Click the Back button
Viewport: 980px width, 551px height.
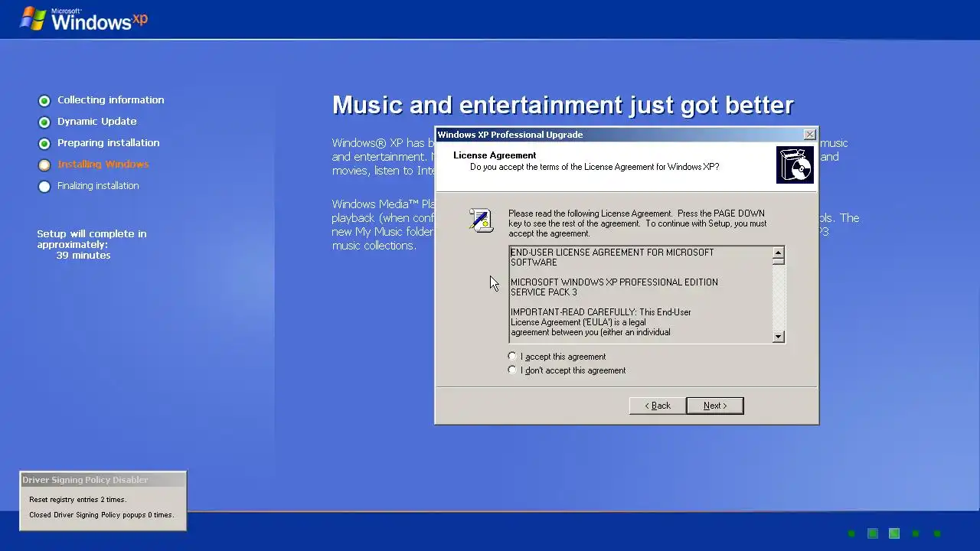coord(658,406)
